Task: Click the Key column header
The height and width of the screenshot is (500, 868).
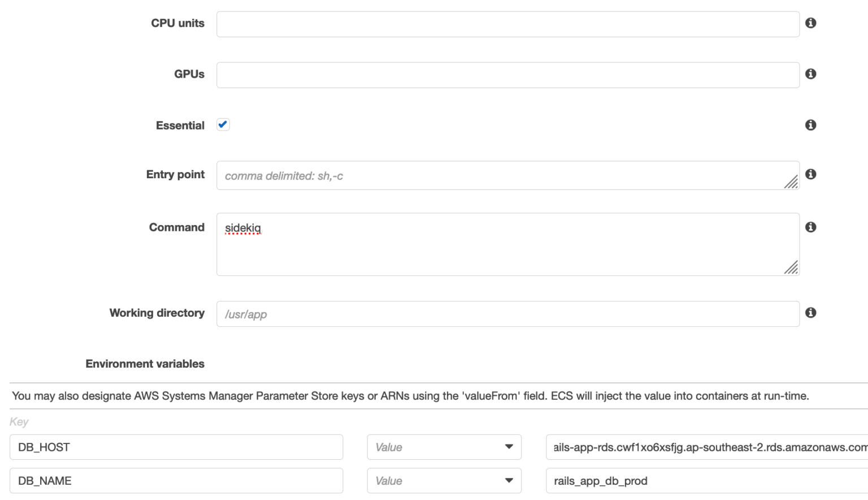Action: 18,421
